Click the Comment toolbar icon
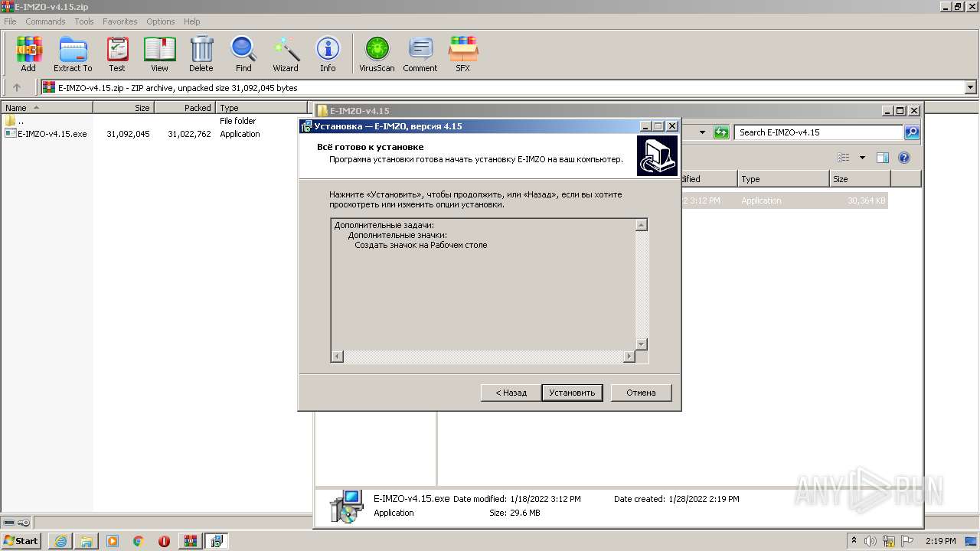980x551 pixels. pos(420,50)
